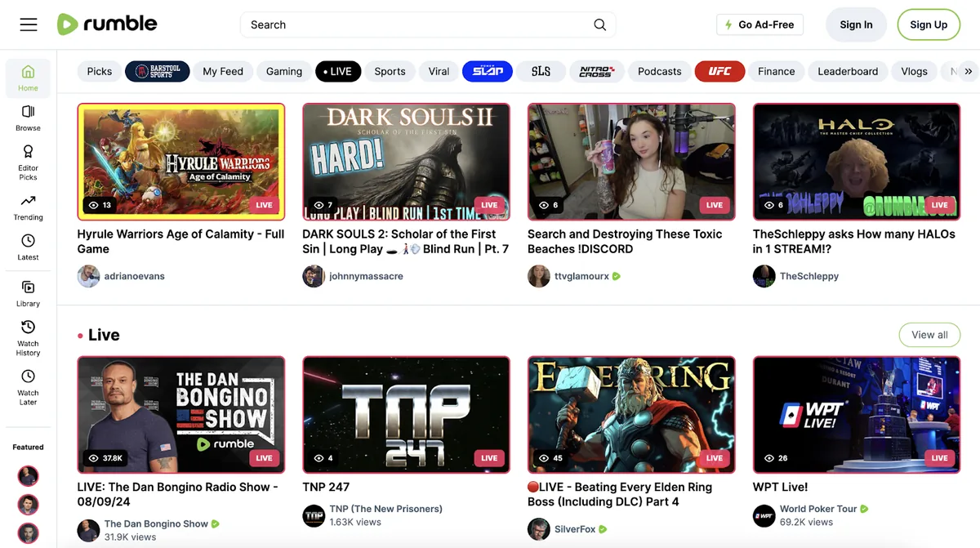
Task: Select the Power Slap category chip
Action: [x=488, y=71]
